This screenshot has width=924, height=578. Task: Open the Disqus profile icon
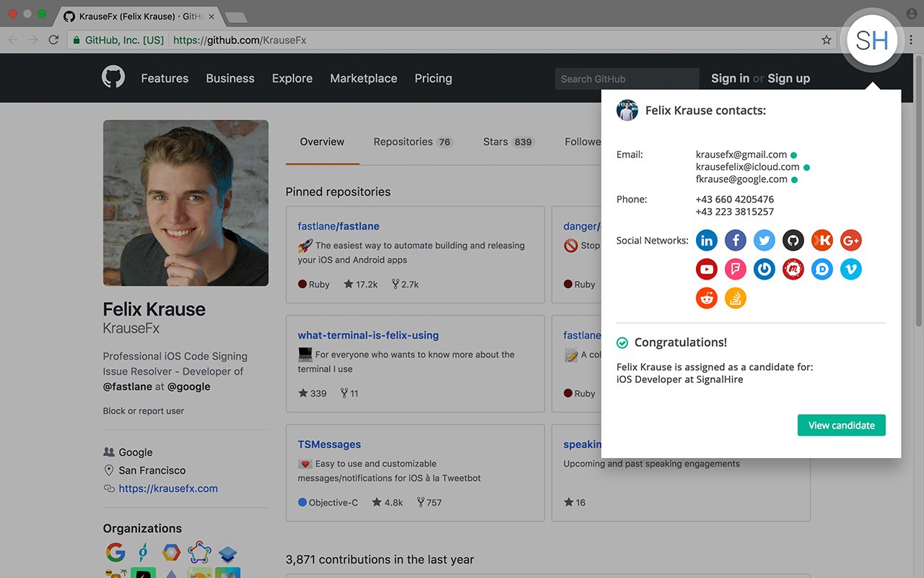pos(822,269)
